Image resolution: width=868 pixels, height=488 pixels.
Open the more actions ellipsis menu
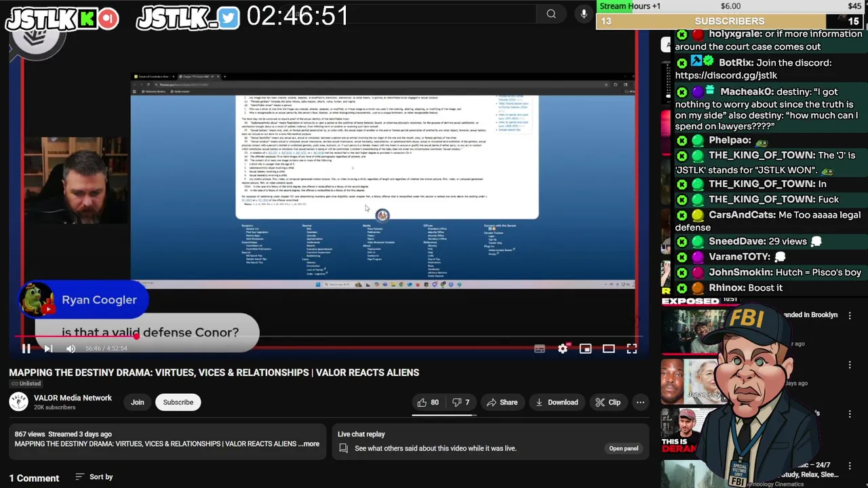coord(640,402)
